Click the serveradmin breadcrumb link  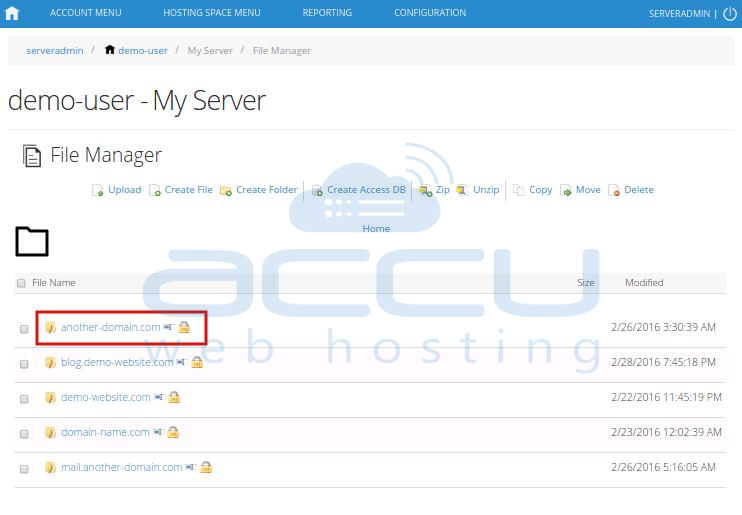54,50
